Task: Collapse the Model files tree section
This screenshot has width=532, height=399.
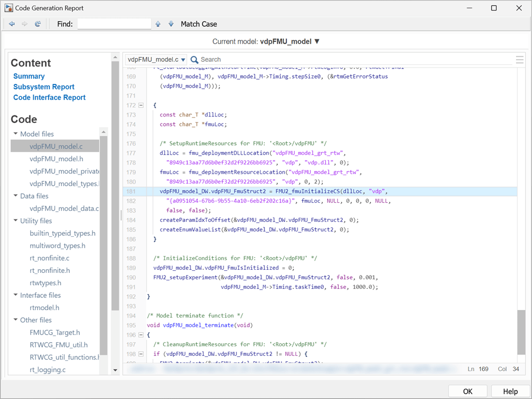Action: 15,134
